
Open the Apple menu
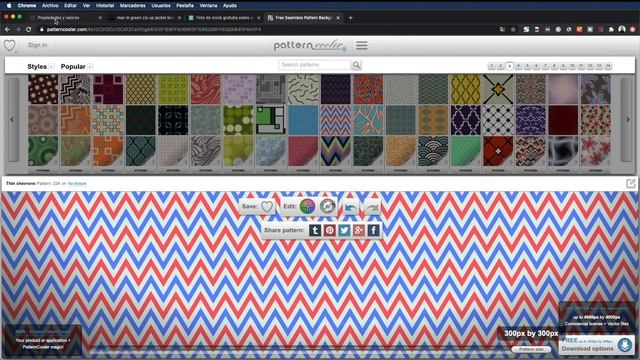tap(9, 5)
